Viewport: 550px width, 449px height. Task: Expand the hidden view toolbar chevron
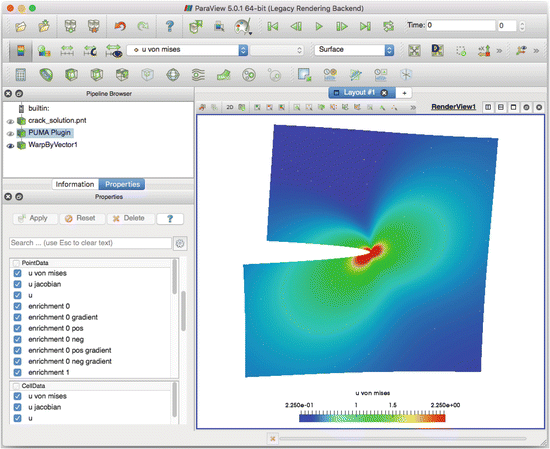pos(413,107)
